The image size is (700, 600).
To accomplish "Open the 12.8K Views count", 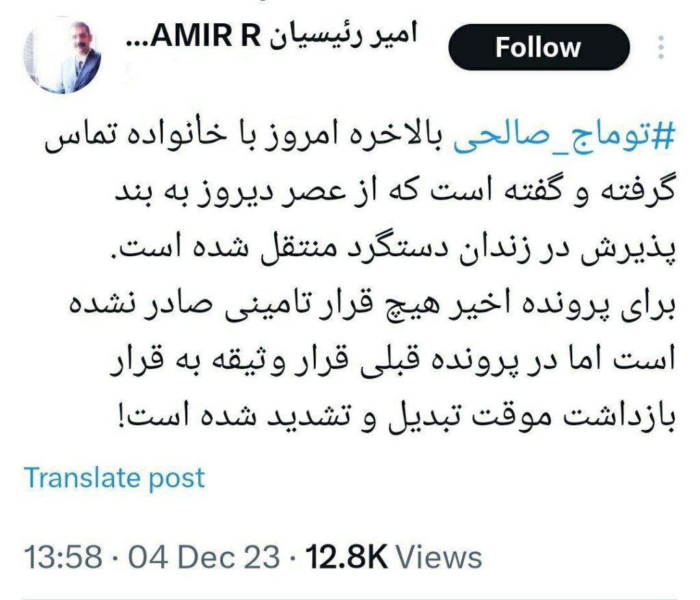I will coord(393,557).
